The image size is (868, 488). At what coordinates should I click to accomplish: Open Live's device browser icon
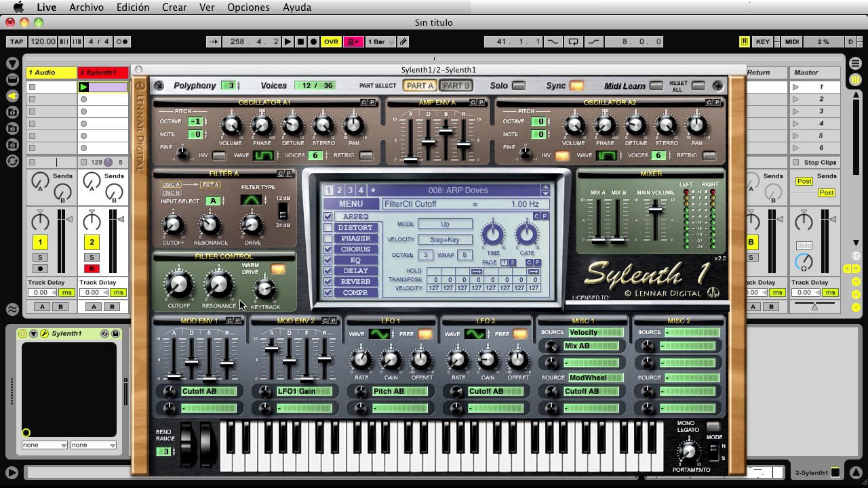pyautogui.click(x=13, y=80)
